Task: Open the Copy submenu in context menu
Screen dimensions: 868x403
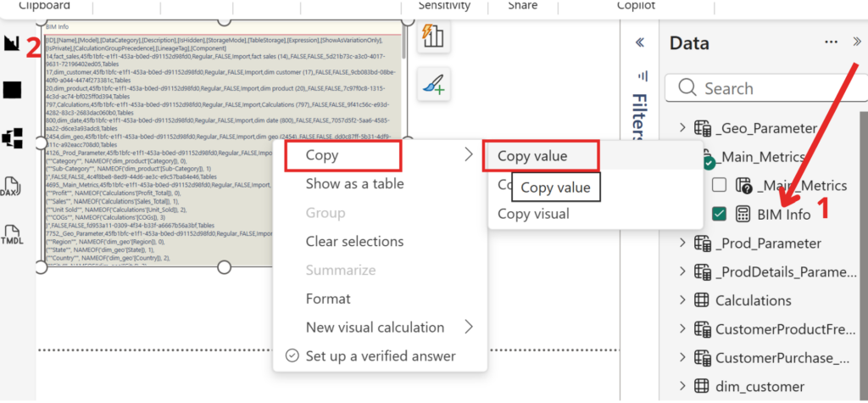Action: click(380, 156)
